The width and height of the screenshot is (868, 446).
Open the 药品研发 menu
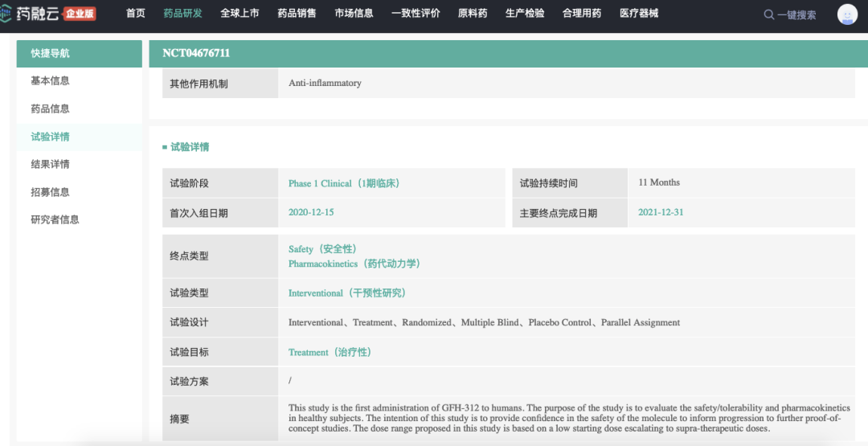[182, 14]
